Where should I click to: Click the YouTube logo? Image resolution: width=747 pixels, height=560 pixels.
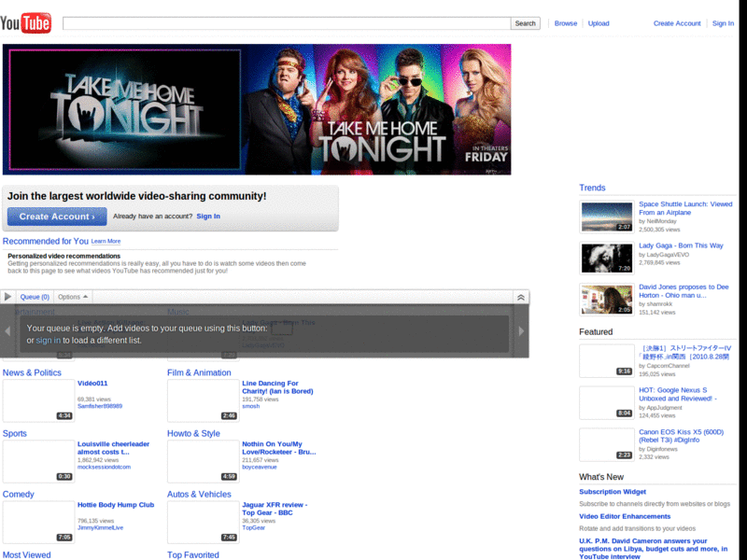tap(26, 22)
